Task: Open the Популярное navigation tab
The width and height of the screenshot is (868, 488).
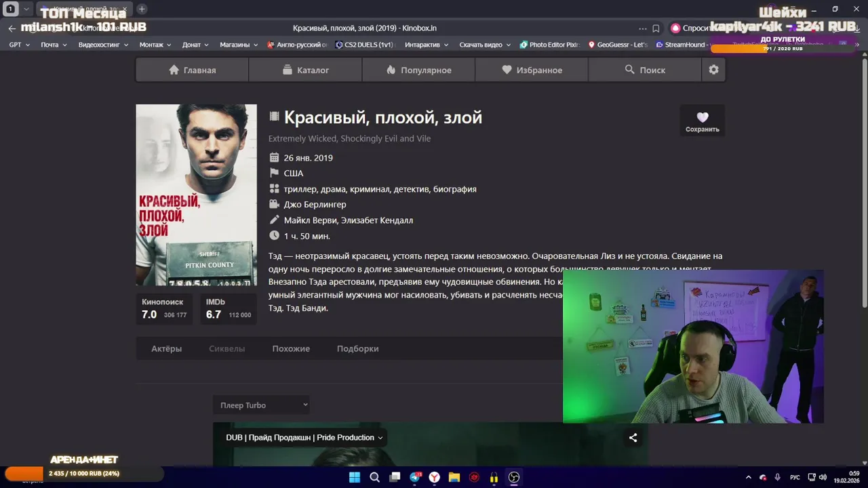Action: point(418,70)
